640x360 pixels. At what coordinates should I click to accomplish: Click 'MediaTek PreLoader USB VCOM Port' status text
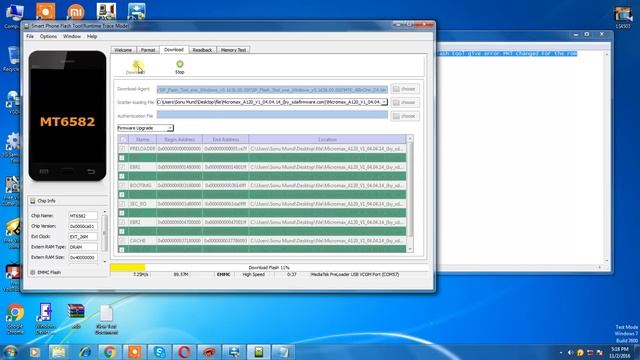tap(355, 275)
